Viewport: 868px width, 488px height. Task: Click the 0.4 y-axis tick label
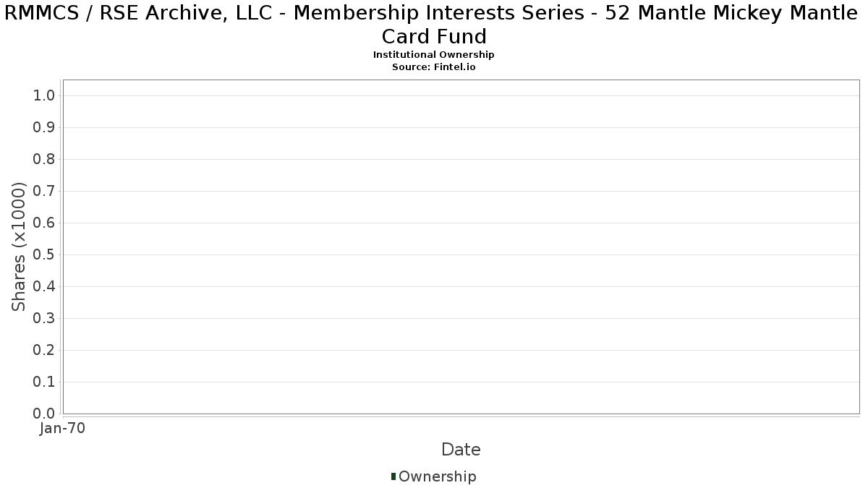(x=45, y=287)
